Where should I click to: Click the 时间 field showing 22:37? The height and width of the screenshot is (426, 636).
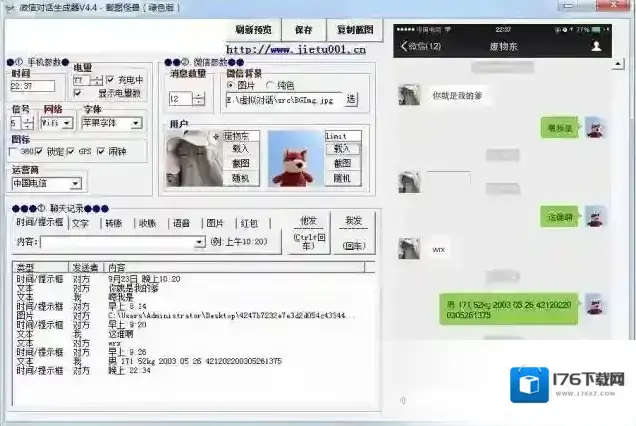click(32, 86)
